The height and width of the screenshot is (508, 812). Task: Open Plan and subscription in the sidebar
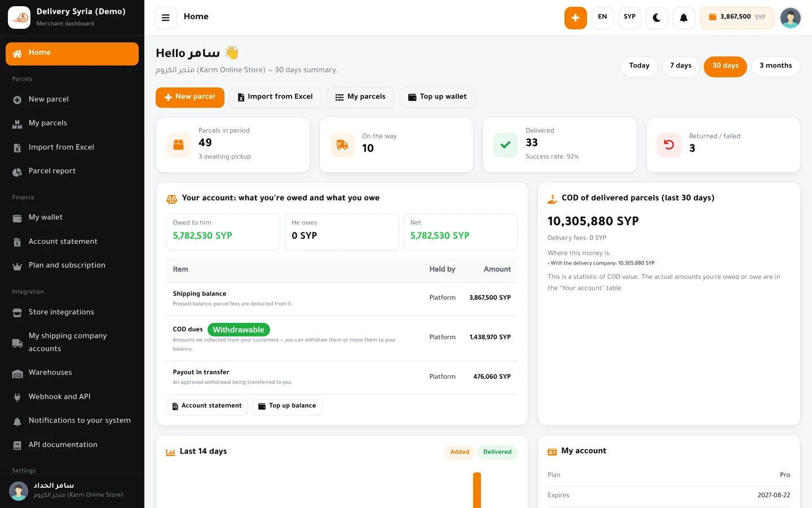(72, 265)
